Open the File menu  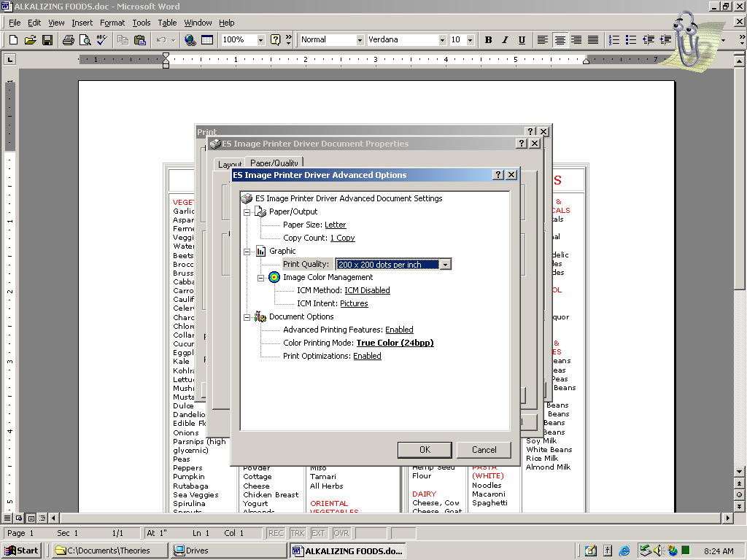tap(15, 23)
